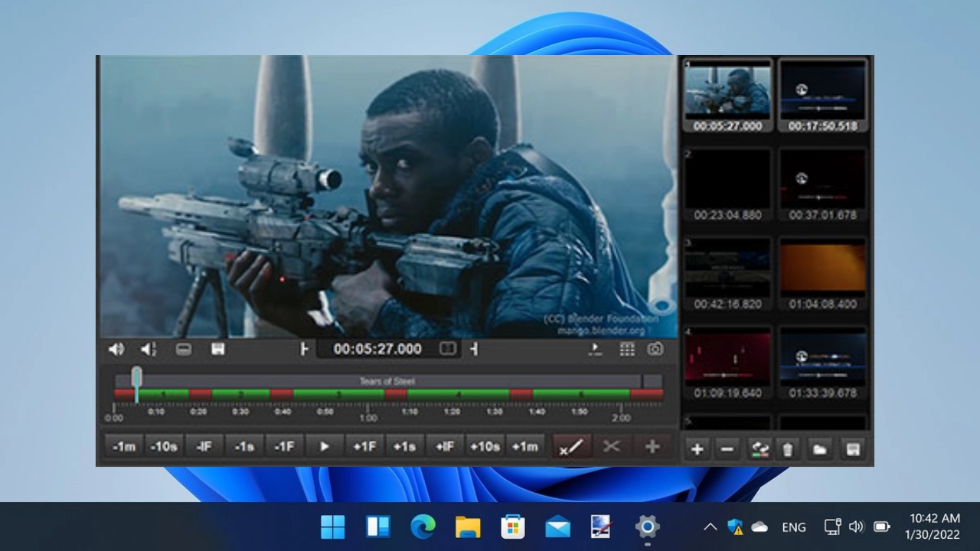
Task: Click the audio track selection speaker icon
Action: 149,349
